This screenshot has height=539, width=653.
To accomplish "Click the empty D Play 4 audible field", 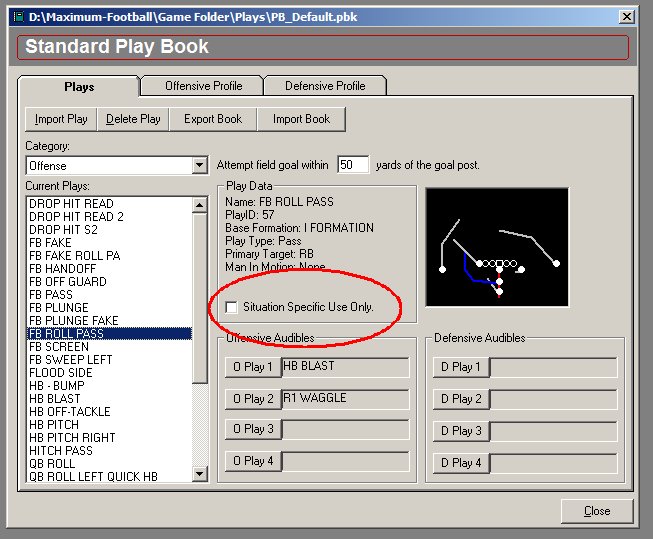I will coord(553,463).
